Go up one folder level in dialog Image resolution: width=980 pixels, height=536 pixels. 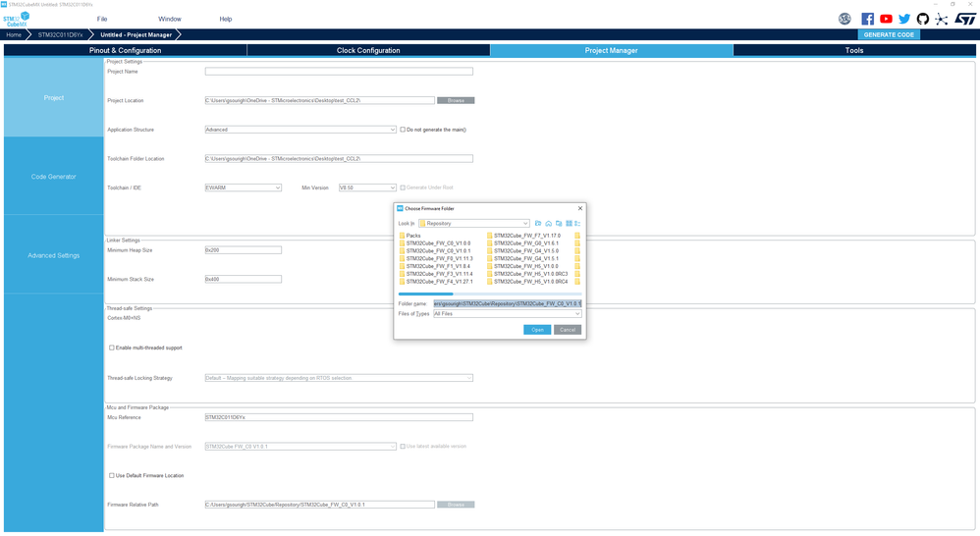pyautogui.click(x=538, y=223)
